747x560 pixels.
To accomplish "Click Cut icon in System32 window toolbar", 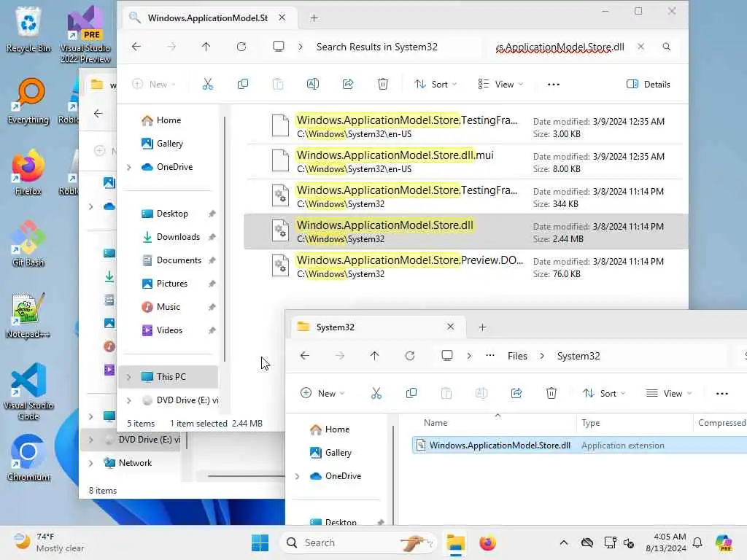I will click(376, 393).
